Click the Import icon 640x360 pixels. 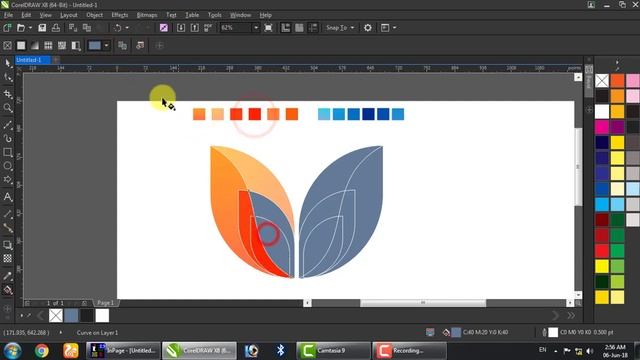(x=181, y=28)
